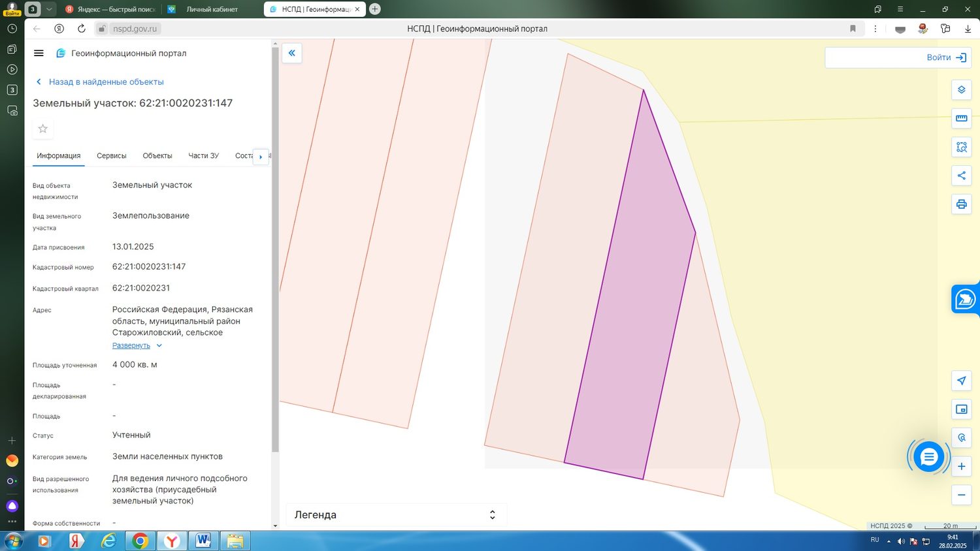The image size is (980, 551).
Task: Collapse the side panel with double chevron
Action: click(x=292, y=53)
